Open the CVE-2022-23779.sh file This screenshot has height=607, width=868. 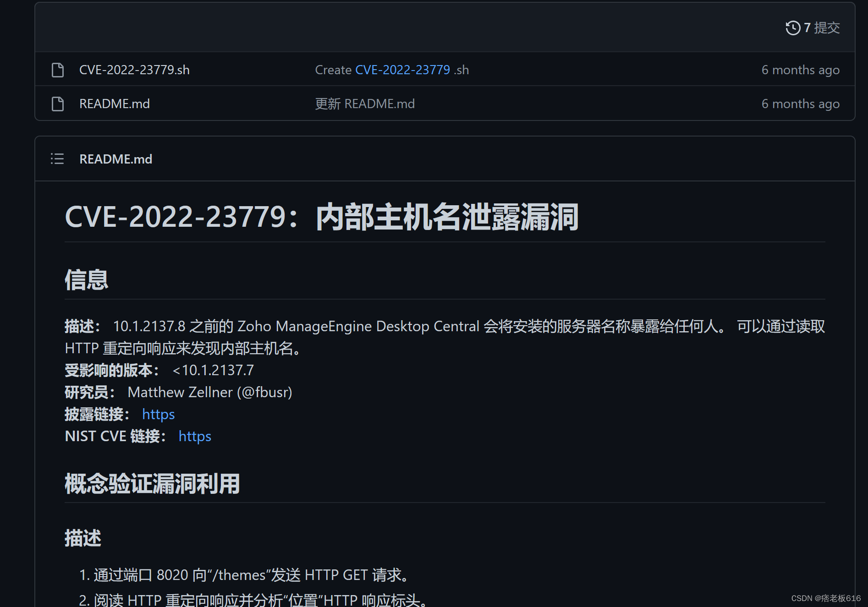click(134, 70)
